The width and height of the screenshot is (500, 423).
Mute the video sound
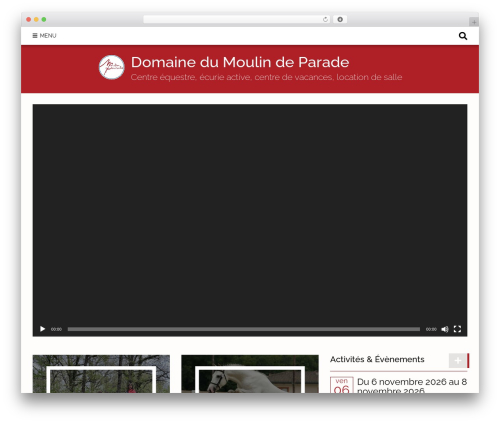[445, 329]
